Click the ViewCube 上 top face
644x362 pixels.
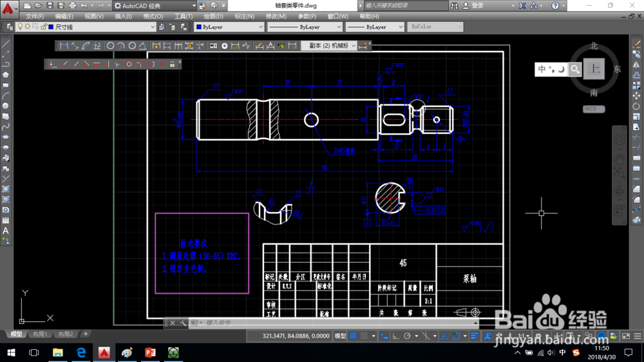pos(594,69)
